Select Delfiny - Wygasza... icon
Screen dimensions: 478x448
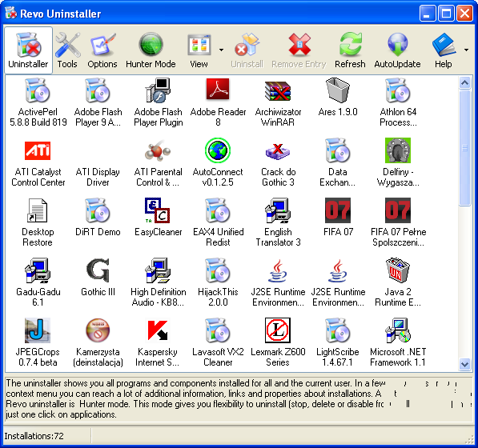tap(398, 150)
